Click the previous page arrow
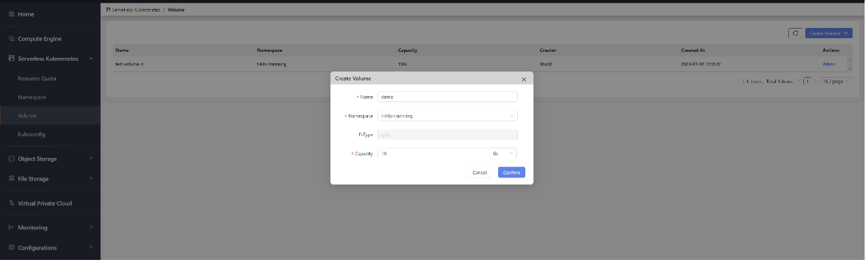This screenshot has width=868, height=262. pyautogui.click(x=799, y=81)
